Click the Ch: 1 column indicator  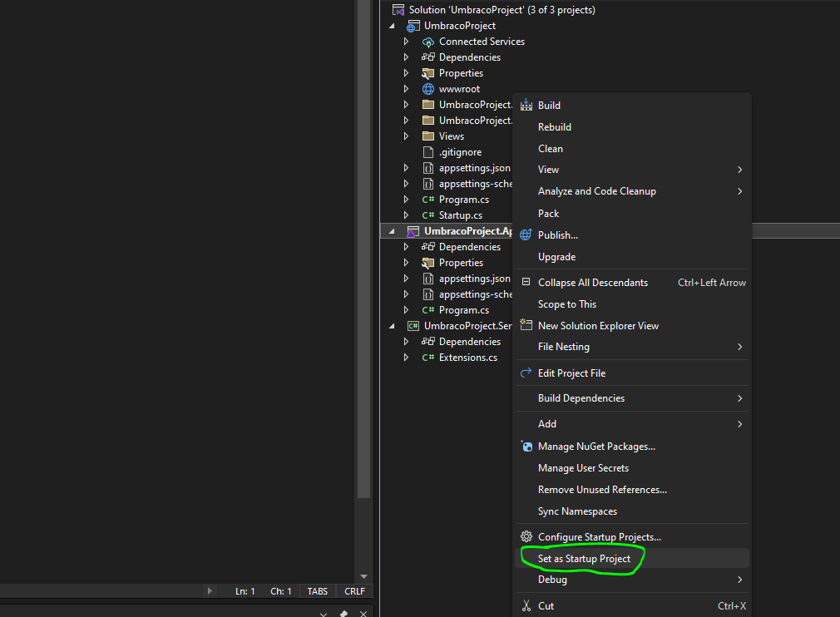click(x=281, y=591)
